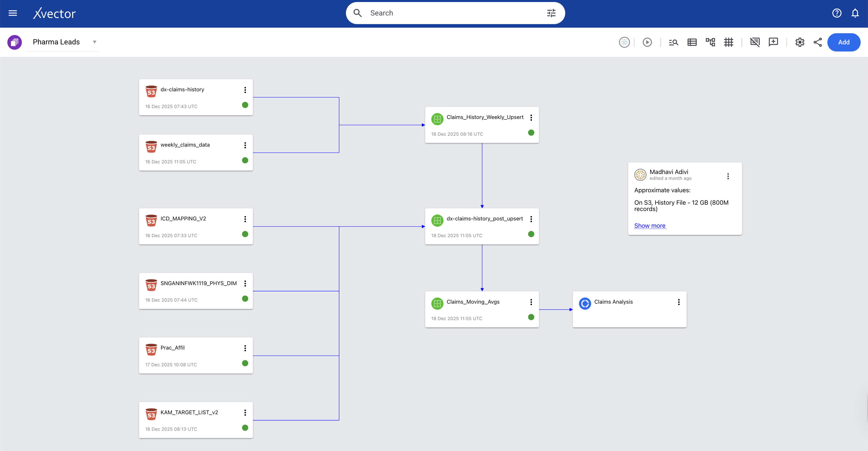Image resolution: width=868 pixels, height=451 pixels.
Task: Open search filter options slider icon
Action: click(x=551, y=13)
